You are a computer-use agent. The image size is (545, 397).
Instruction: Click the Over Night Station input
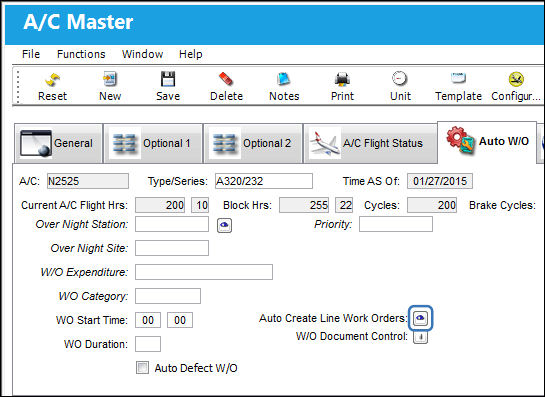click(172, 224)
